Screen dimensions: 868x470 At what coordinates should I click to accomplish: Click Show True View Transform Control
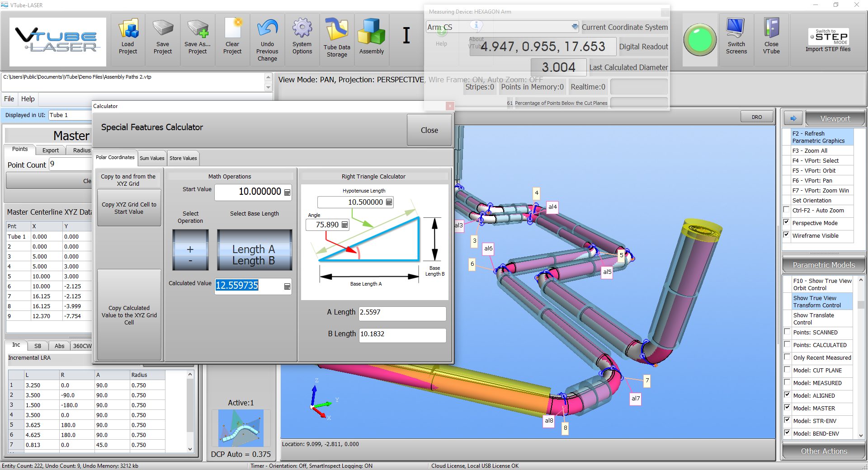[x=821, y=301]
